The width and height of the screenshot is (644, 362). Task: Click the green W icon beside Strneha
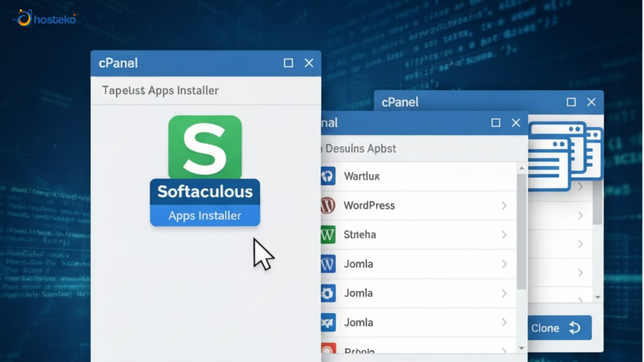tap(328, 235)
